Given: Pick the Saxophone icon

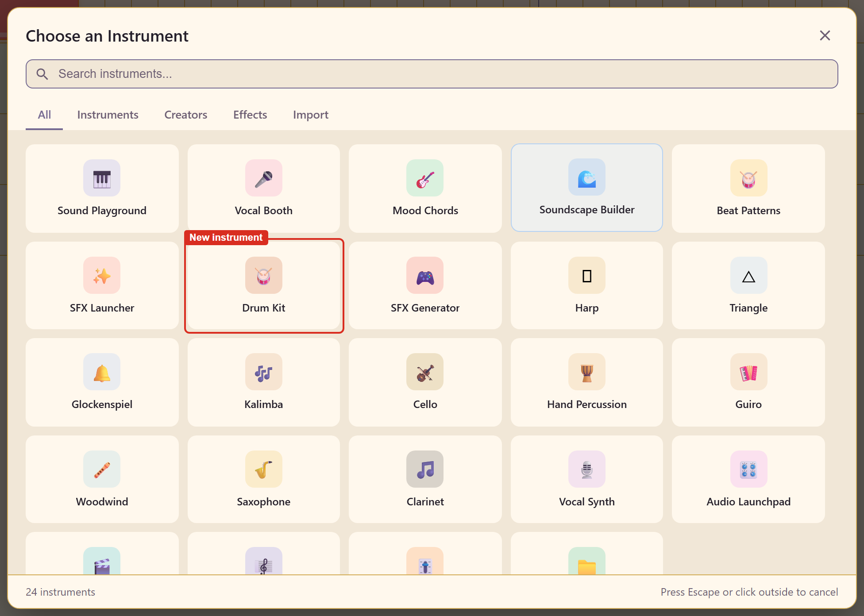Looking at the screenshot, I should point(264,469).
